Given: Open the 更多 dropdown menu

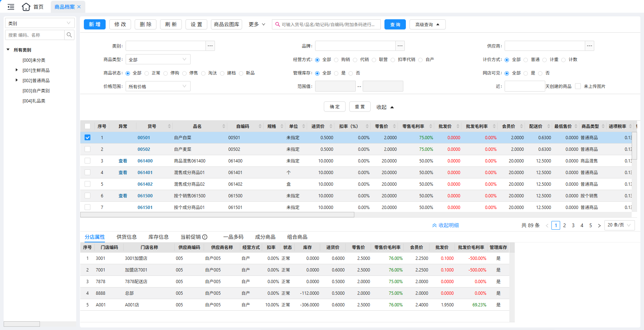Looking at the screenshot, I should click(257, 24).
